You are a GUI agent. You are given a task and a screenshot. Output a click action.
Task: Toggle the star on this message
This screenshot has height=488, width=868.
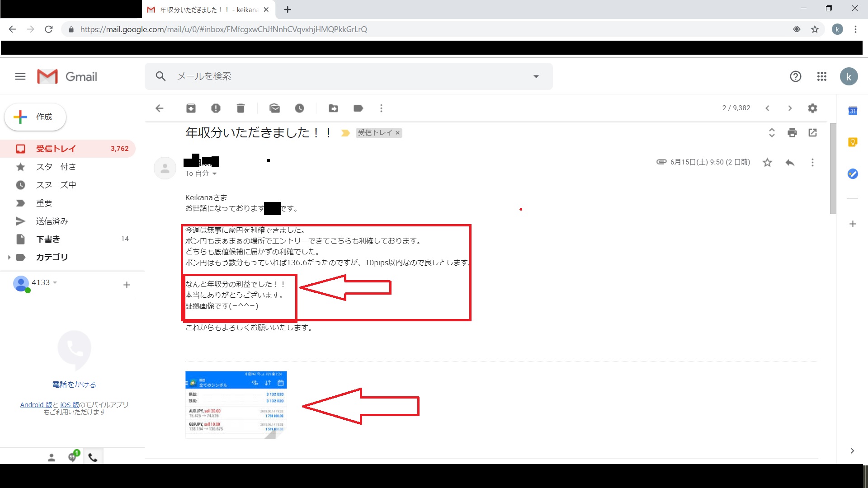767,162
